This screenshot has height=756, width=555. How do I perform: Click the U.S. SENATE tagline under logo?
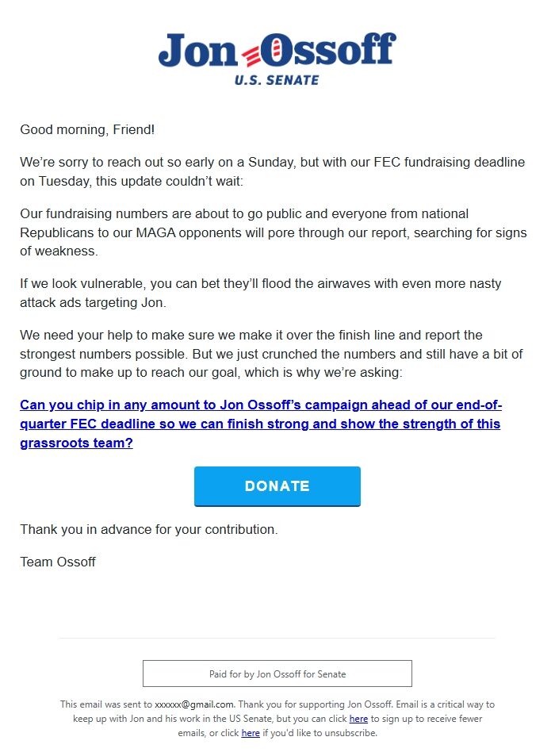click(277, 80)
